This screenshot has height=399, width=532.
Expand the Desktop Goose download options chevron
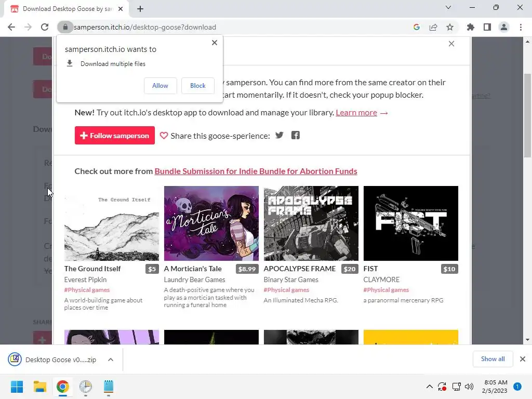[111, 360]
